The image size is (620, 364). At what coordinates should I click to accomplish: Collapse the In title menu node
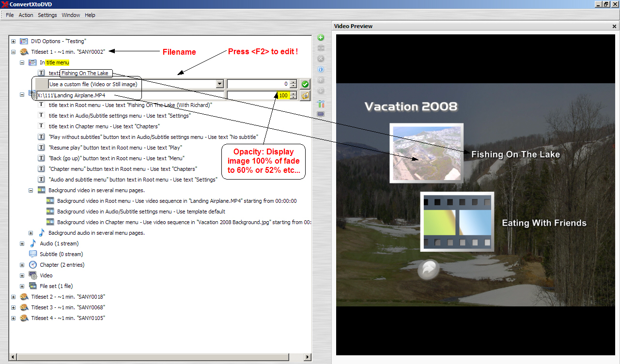click(x=22, y=62)
